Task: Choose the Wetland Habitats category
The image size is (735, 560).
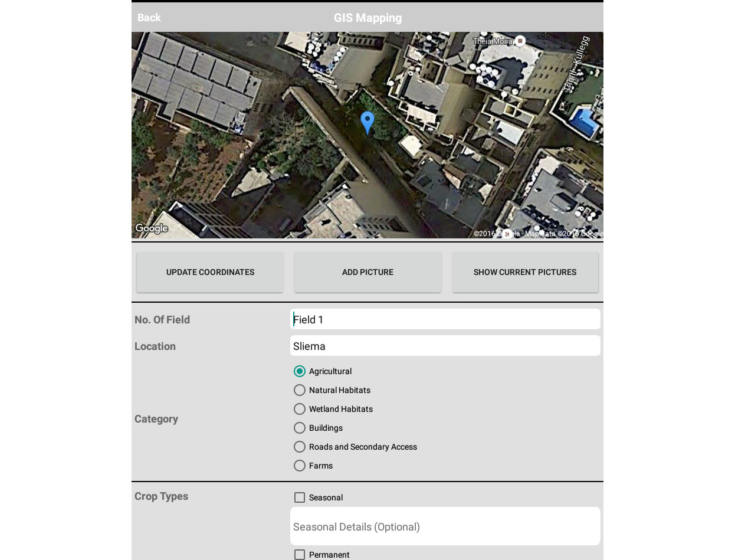Action: (300, 409)
